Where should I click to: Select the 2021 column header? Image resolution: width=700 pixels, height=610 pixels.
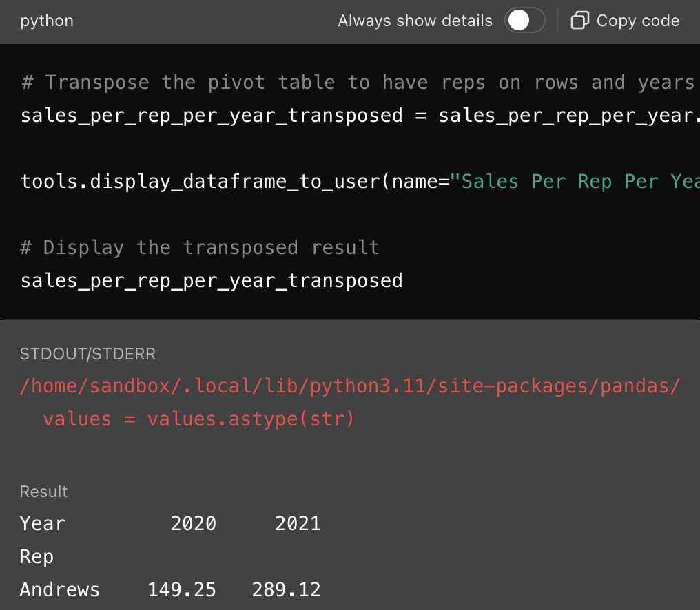coord(298,524)
